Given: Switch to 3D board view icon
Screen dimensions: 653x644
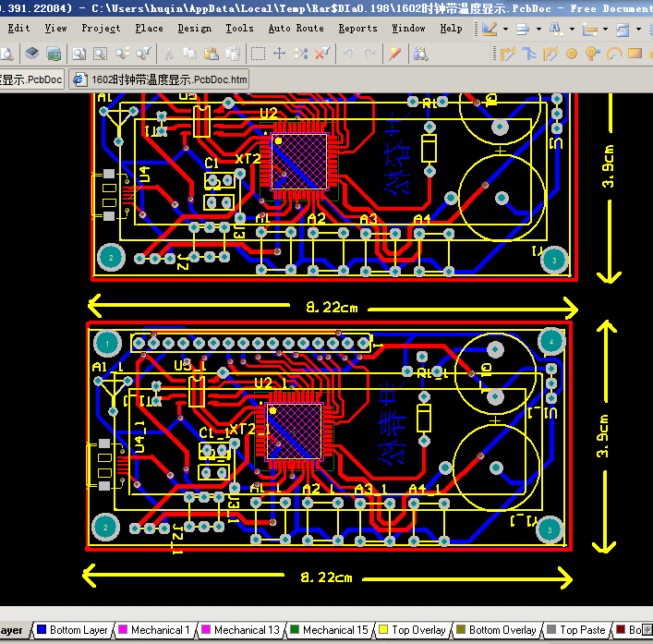Looking at the screenshot, I should (x=32, y=54).
